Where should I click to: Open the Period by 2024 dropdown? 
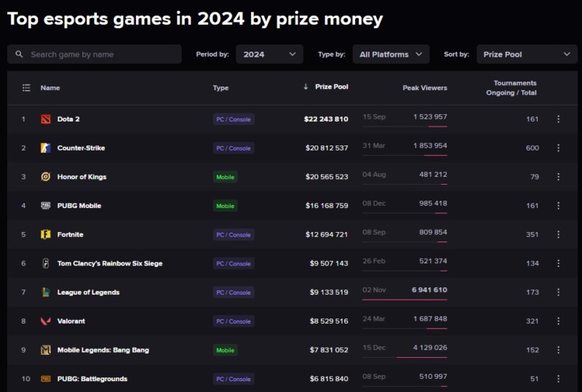(x=269, y=55)
